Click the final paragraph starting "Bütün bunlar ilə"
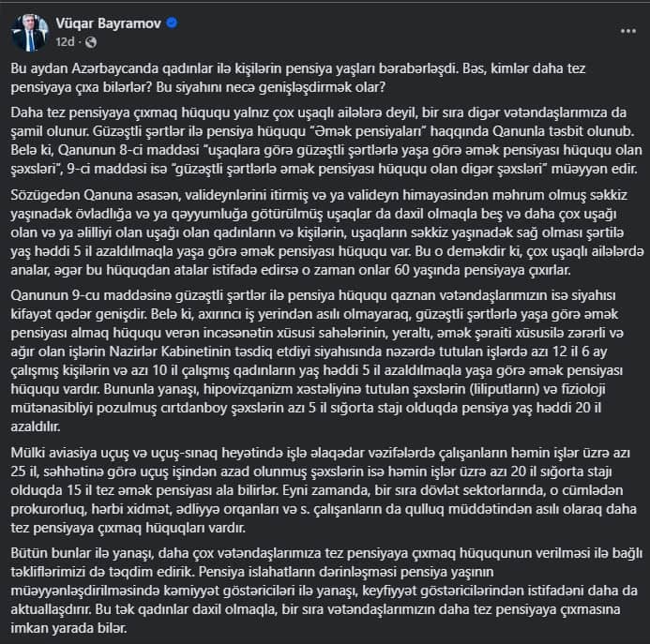The image size is (650, 644). (326, 591)
